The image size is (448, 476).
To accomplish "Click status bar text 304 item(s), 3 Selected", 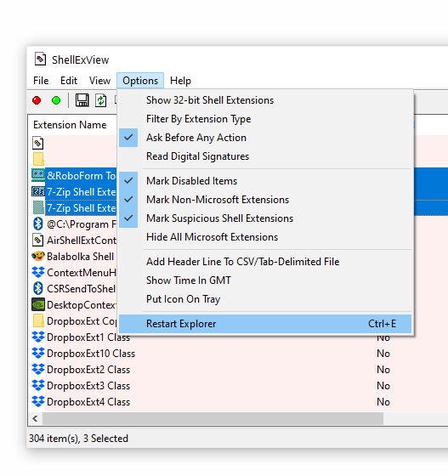I will 78,439.
